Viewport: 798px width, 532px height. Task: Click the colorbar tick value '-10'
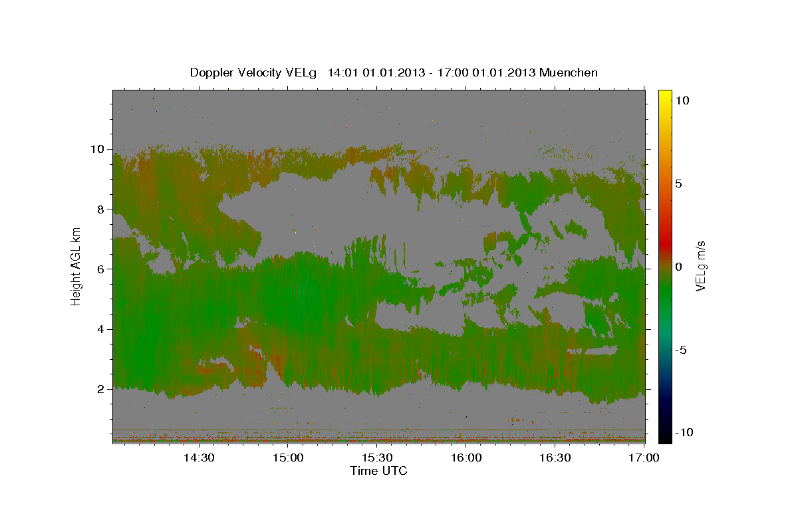click(x=683, y=433)
